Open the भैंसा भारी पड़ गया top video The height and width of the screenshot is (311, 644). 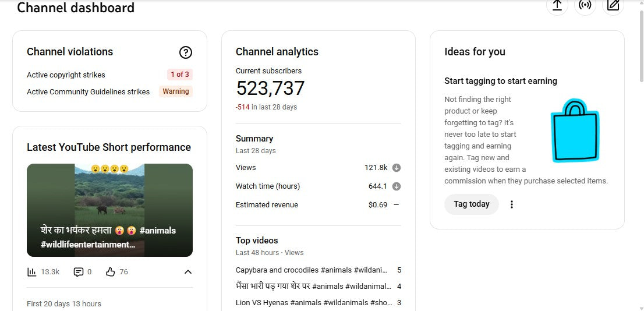[x=311, y=287]
